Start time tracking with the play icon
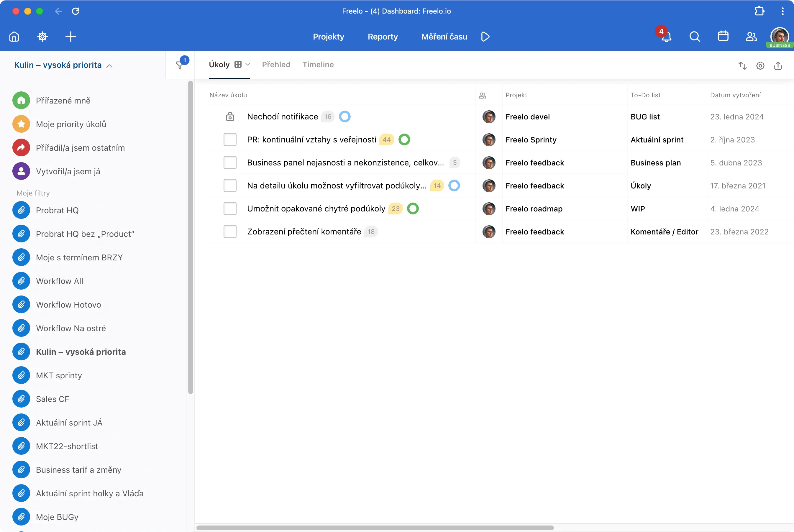The height and width of the screenshot is (532, 794). (x=485, y=37)
